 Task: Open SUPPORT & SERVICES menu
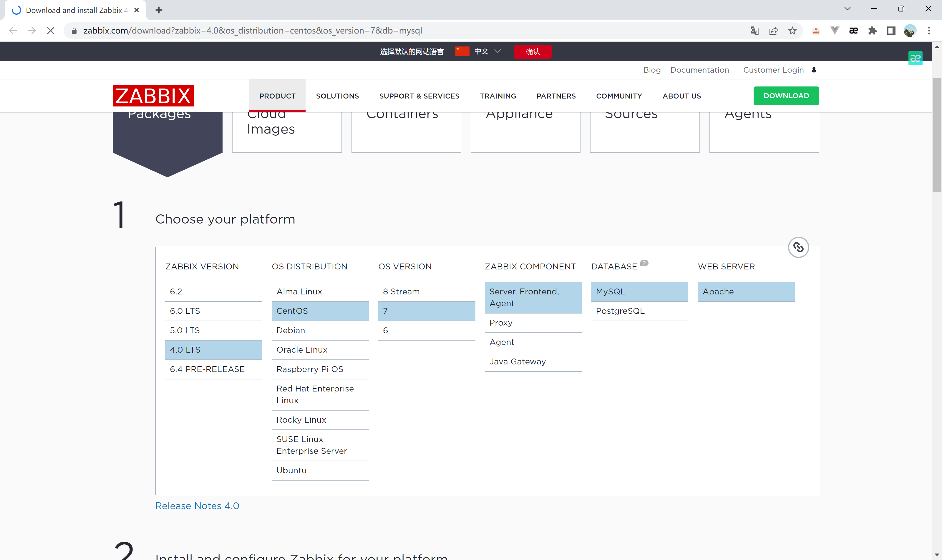(x=419, y=96)
